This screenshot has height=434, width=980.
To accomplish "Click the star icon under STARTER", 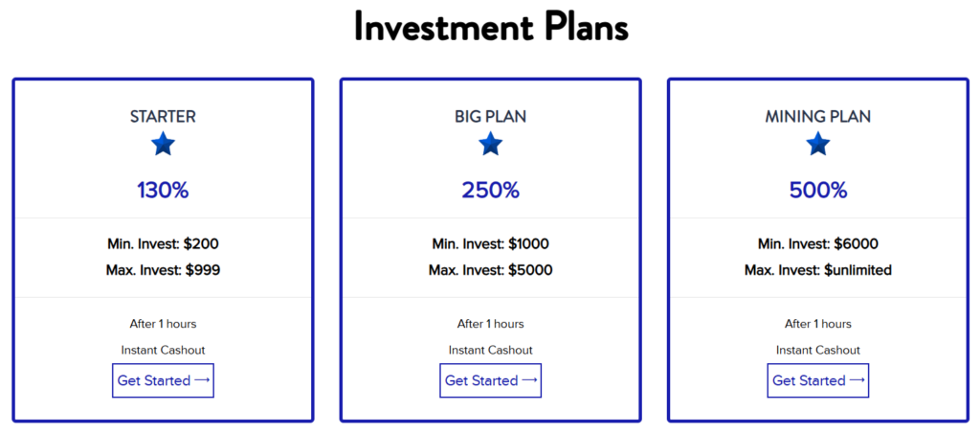I will [163, 145].
